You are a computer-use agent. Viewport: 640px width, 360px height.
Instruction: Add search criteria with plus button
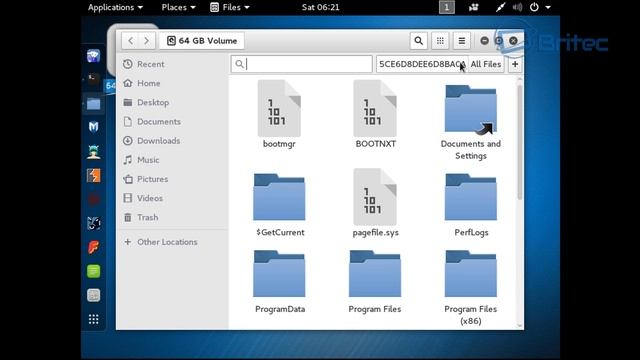(515, 64)
